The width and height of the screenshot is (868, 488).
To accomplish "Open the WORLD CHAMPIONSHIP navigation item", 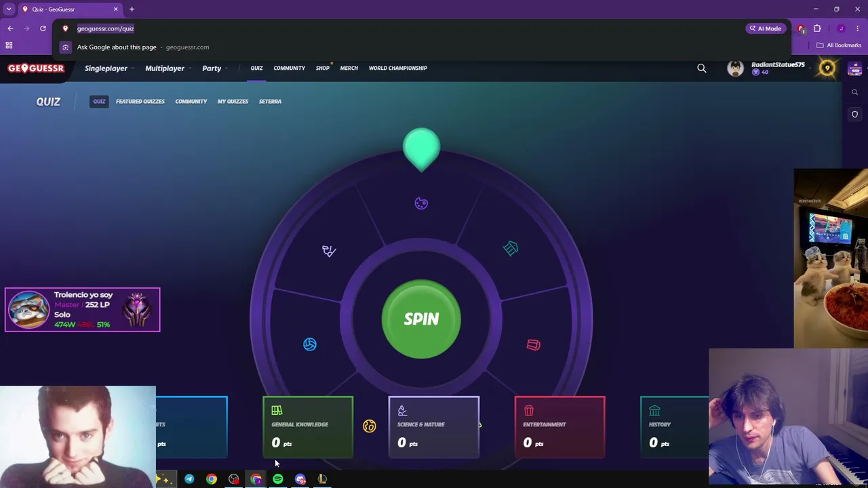I will click(398, 68).
